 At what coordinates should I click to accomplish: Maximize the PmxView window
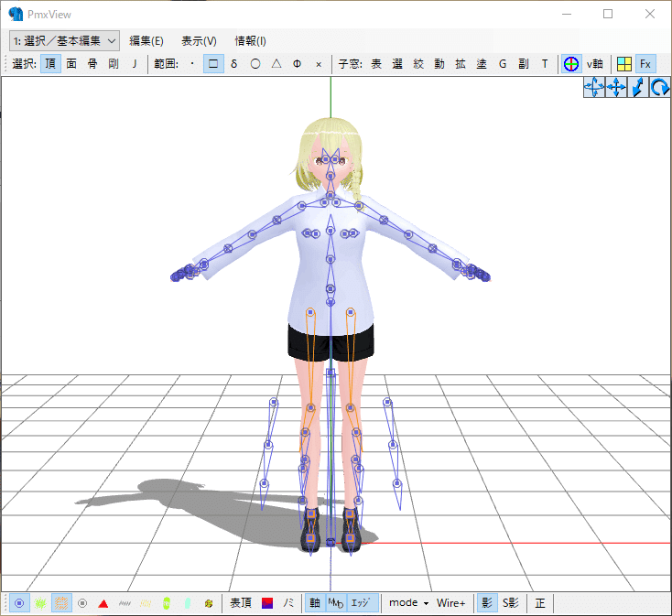tap(608, 14)
